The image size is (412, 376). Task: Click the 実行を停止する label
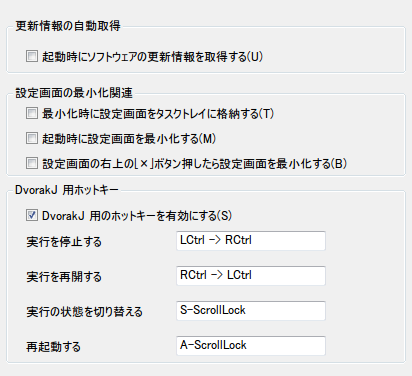click(64, 242)
